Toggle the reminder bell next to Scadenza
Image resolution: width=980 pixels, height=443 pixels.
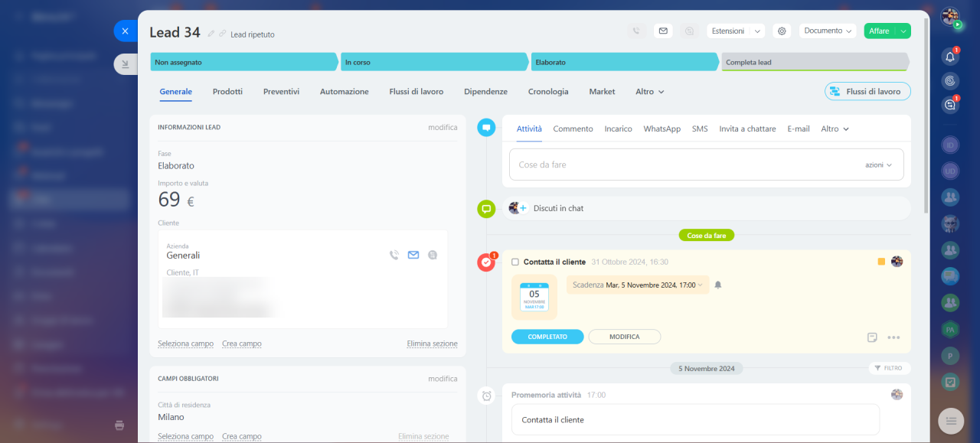(x=718, y=285)
